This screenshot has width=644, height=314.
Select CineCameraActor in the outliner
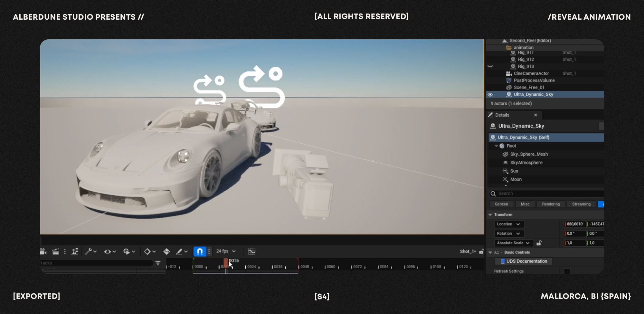coord(531,73)
